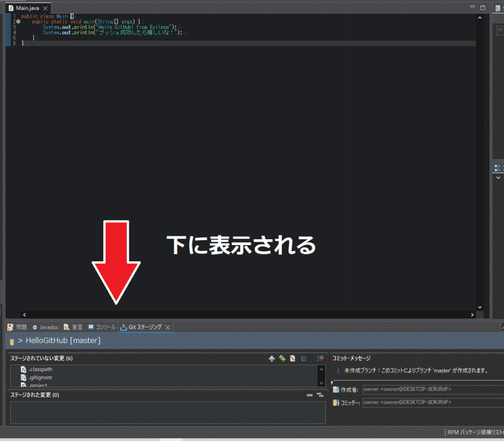Select the .classpath file
504x441 pixels.
(40, 369)
